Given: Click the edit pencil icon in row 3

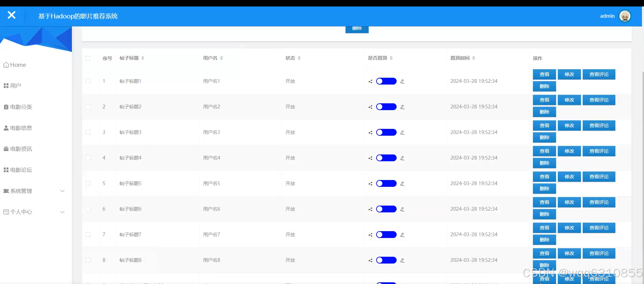Looking at the screenshot, I should click(x=402, y=133).
